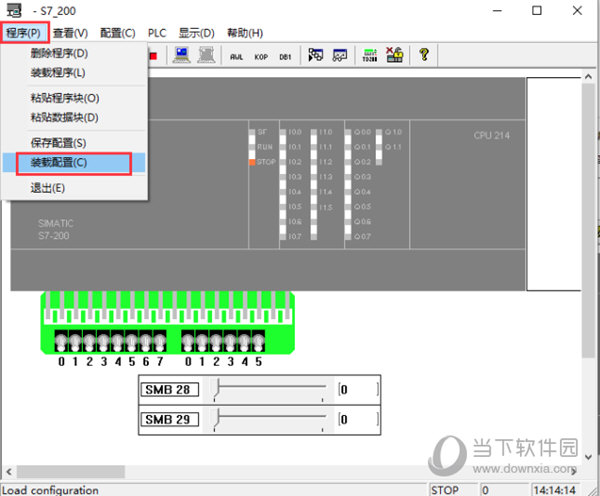
Task: Select 粘贴数据块(D) menu entry
Action: [74, 117]
